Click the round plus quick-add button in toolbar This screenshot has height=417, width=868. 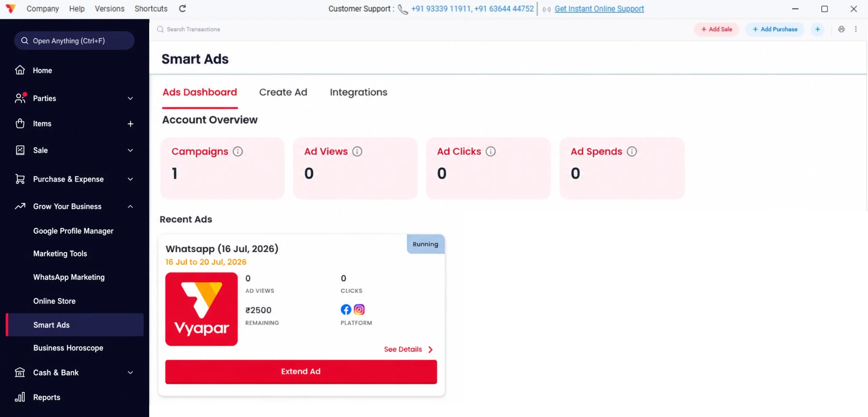pyautogui.click(x=817, y=29)
